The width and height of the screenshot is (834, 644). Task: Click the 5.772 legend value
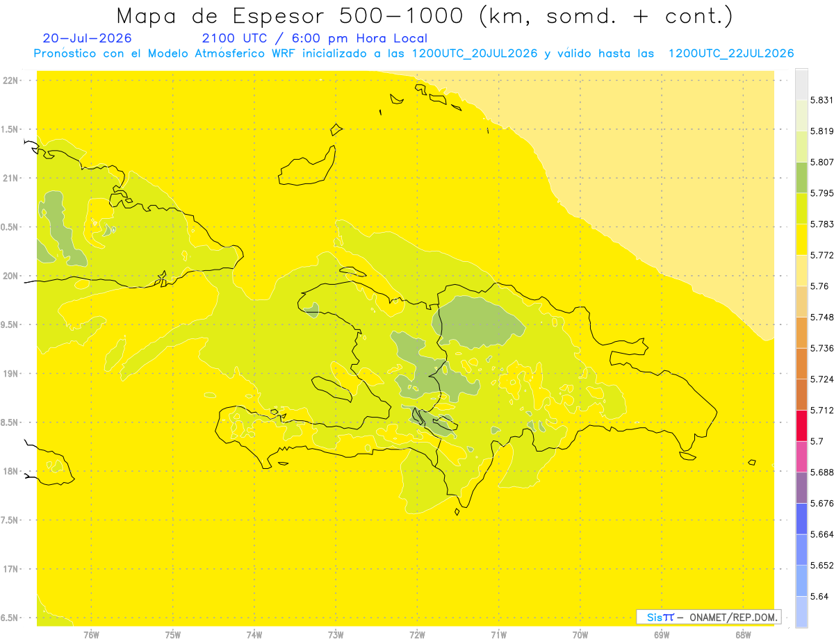pyautogui.click(x=821, y=255)
